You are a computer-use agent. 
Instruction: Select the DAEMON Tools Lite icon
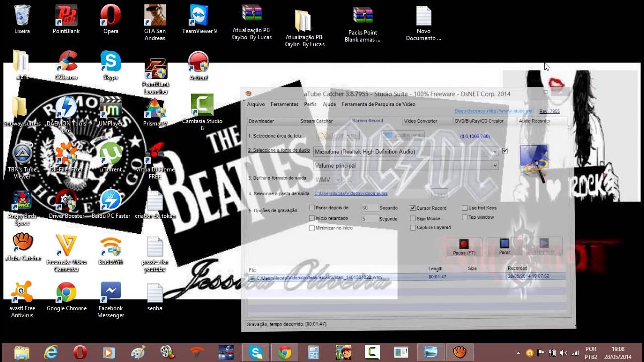pos(66,114)
